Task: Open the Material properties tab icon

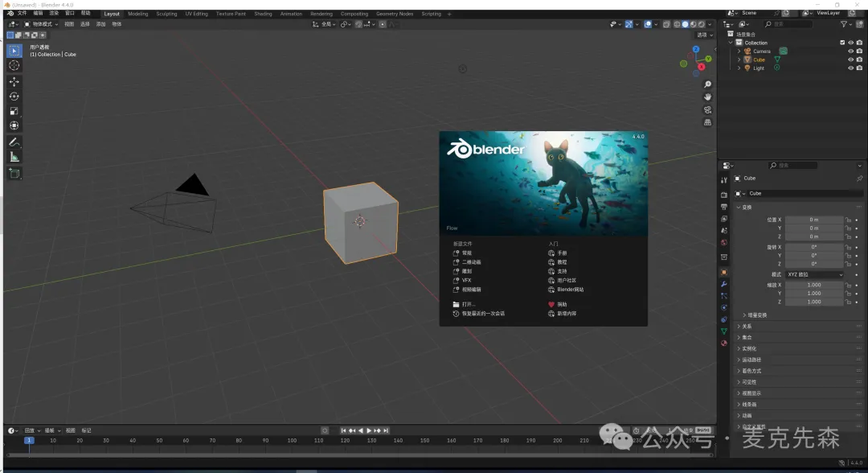Action: coord(724,343)
